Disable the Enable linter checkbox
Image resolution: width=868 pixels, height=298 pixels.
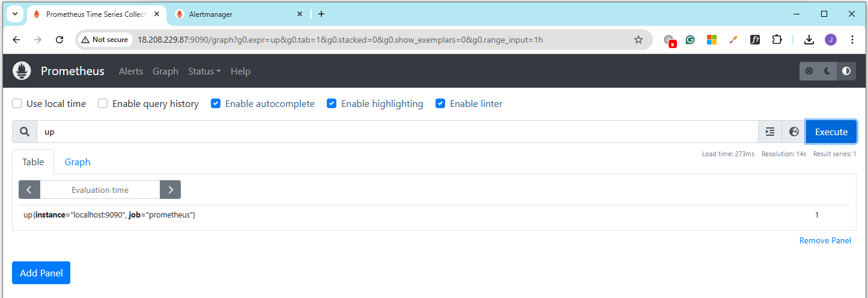[x=440, y=103]
